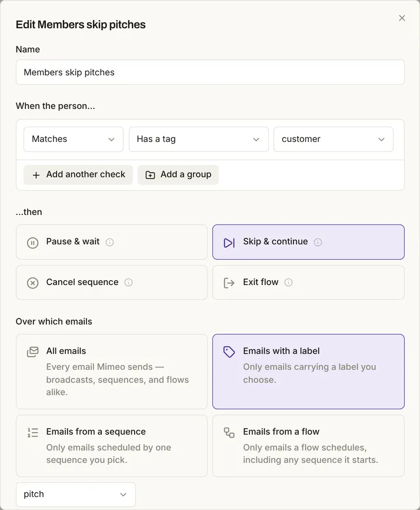420x510 pixels.
Task: Click the flow diagram icon
Action: [229, 433]
